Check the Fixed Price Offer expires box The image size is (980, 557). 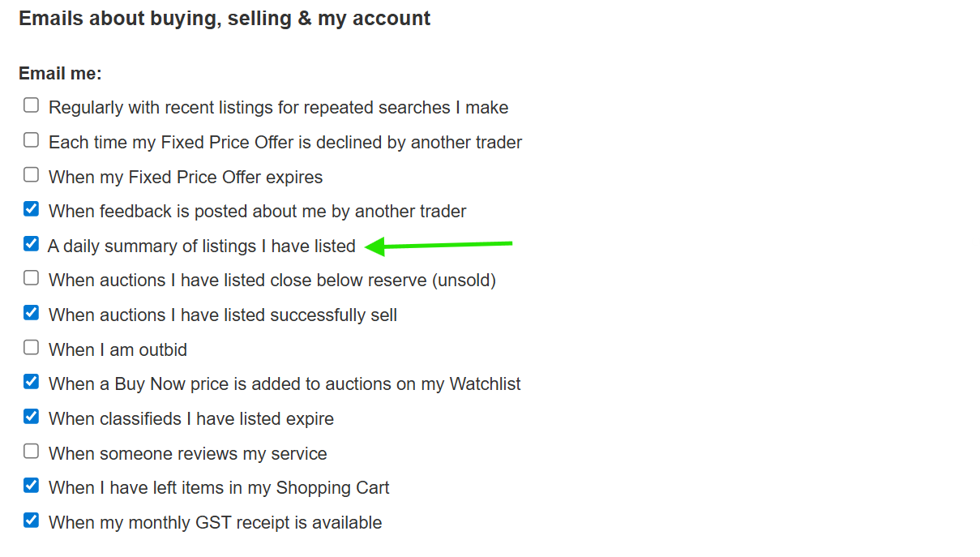(31, 174)
